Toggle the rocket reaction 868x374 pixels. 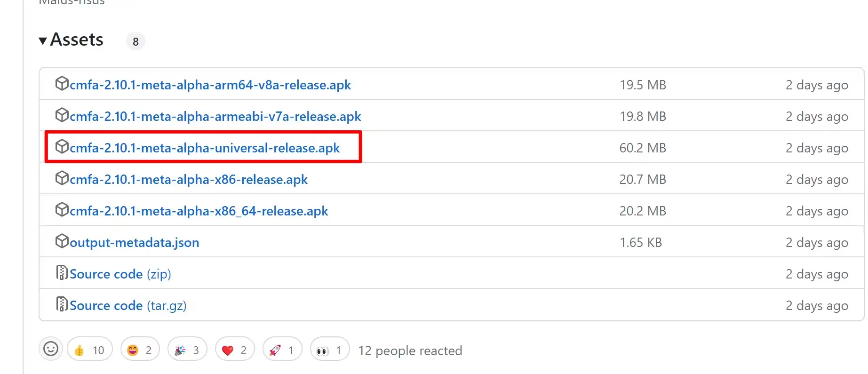pos(282,350)
